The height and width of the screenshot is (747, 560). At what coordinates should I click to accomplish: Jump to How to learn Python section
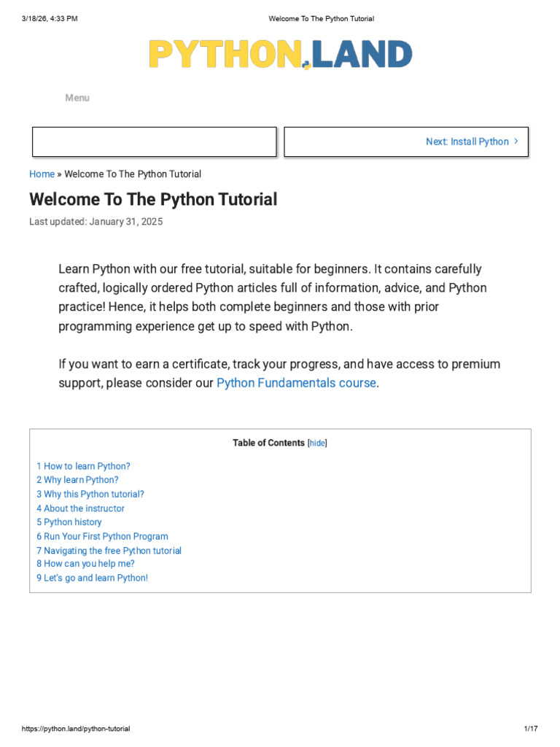tap(83, 466)
